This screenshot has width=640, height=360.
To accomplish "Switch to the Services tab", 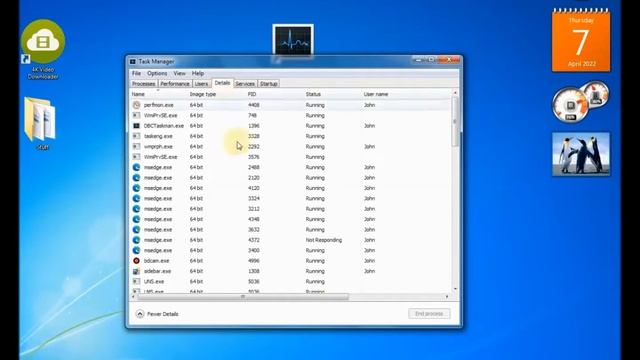I will 245,84.
